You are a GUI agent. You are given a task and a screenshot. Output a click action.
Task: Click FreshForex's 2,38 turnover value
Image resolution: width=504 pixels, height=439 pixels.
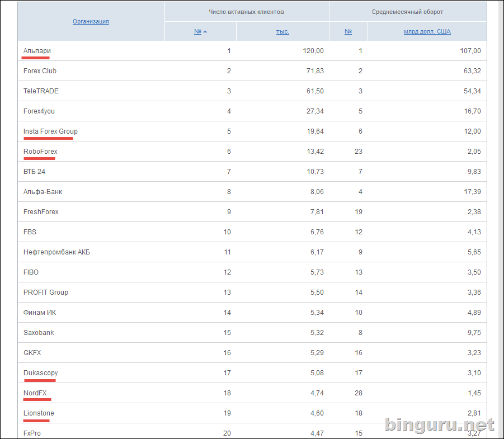click(x=474, y=212)
